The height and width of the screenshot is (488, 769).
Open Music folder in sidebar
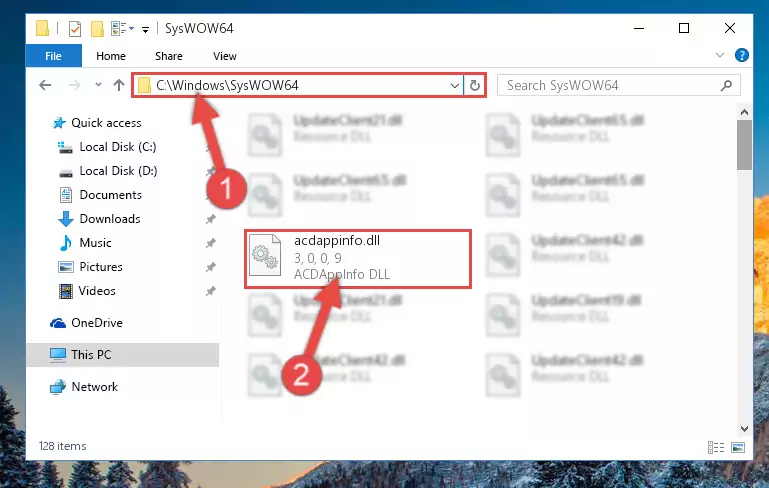(95, 243)
